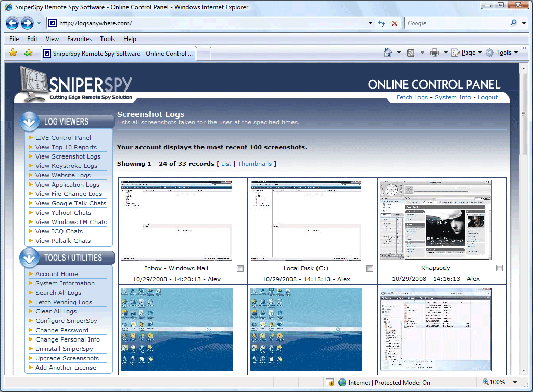
Task: Expand the address bar URL dropdown
Action: [370, 23]
